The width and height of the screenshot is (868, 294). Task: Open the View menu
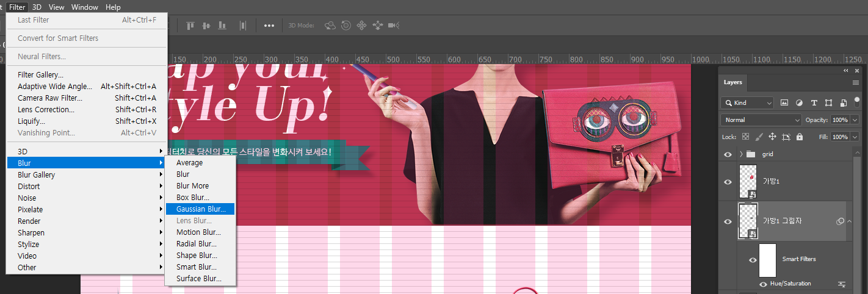(56, 7)
